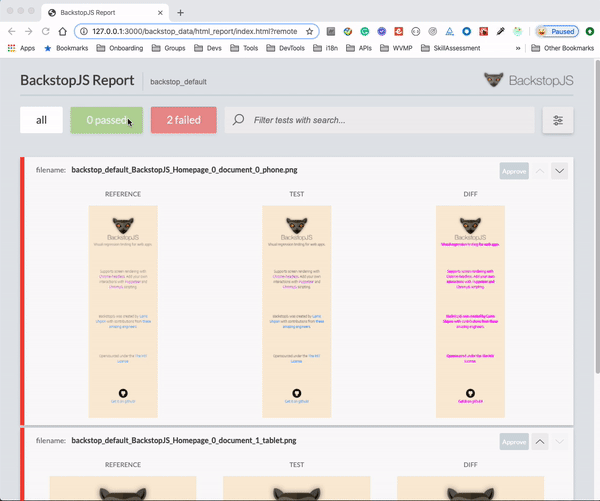The image size is (600, 501).
Task: Open the Apps grid shortcut
Action: [x=21, y=48]
